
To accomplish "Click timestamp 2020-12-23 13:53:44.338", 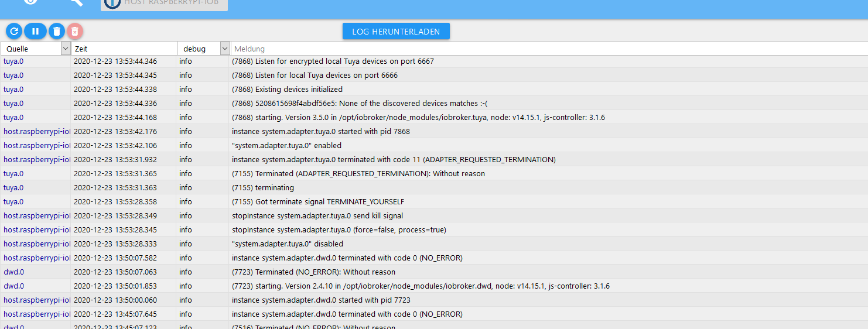I will point(115,89).
